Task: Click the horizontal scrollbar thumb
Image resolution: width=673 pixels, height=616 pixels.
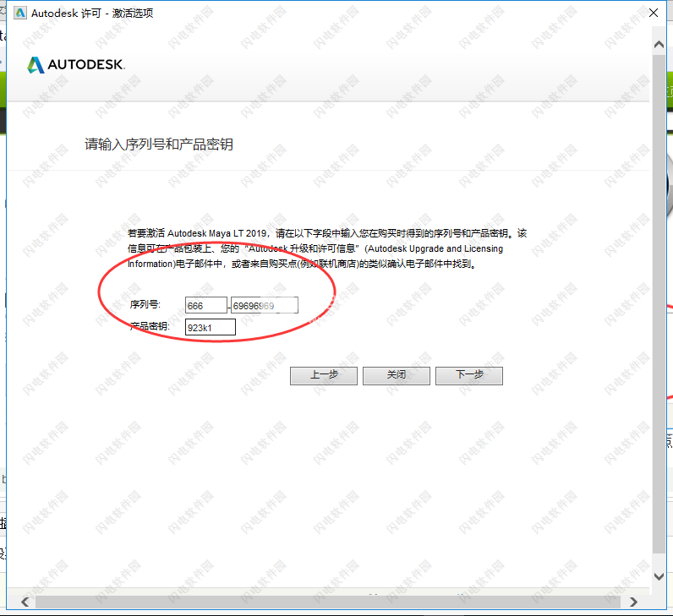Action: tap(328, 602)
